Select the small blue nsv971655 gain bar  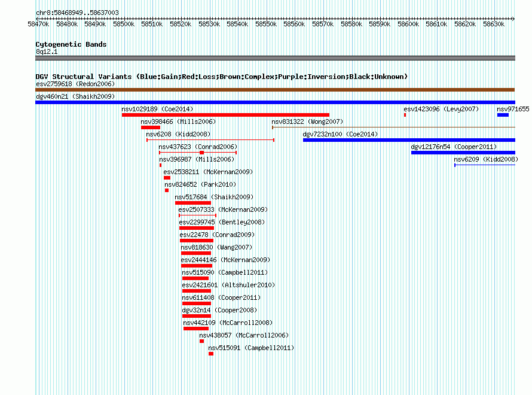(x=503, y=115)
